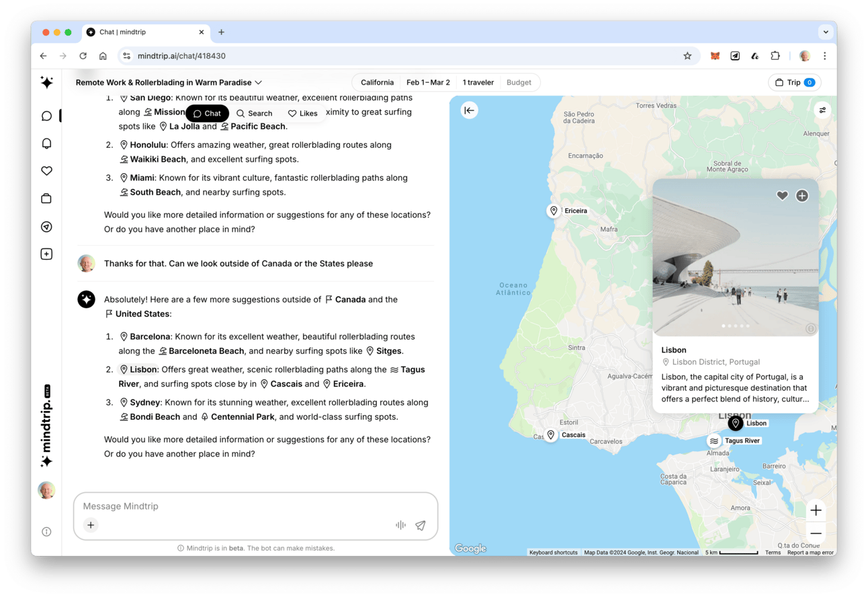
Task: Open a new browser tab
Action: [x=221, y=32]
